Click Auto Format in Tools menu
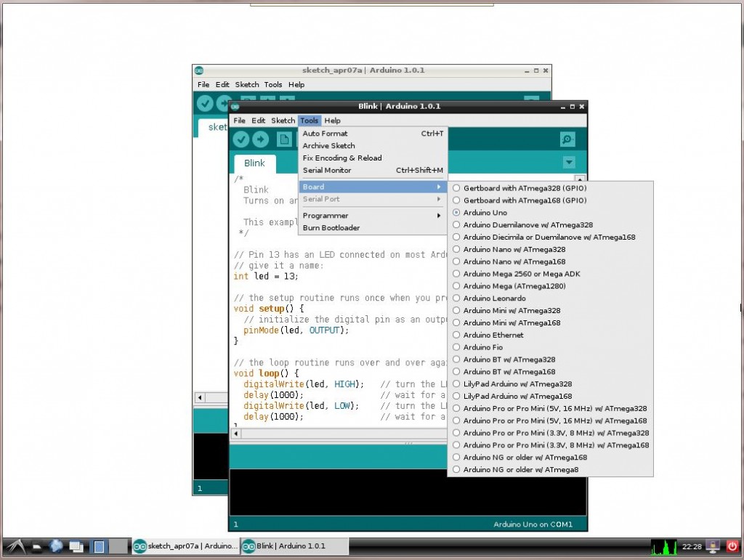Screen dimensions: 744x560 (325, 134)
